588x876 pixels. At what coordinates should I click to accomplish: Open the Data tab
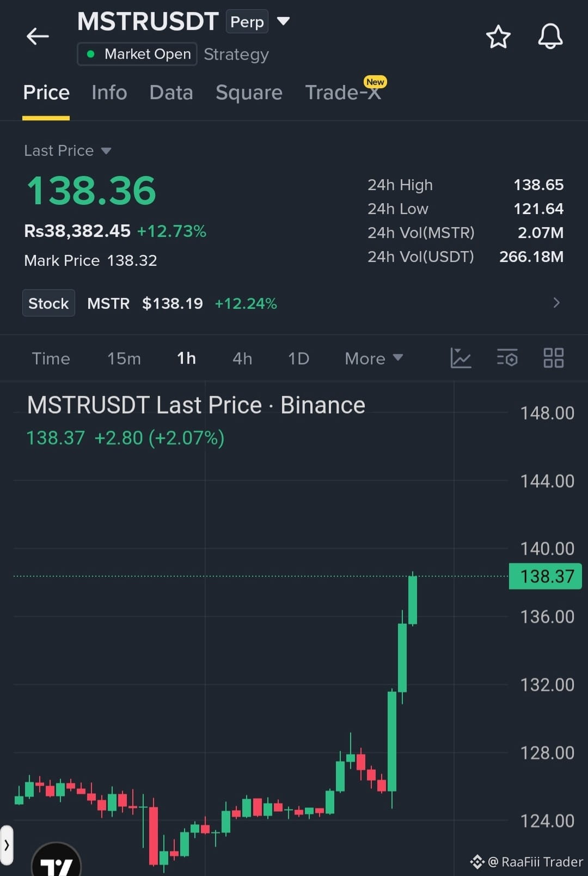[171, 93]
